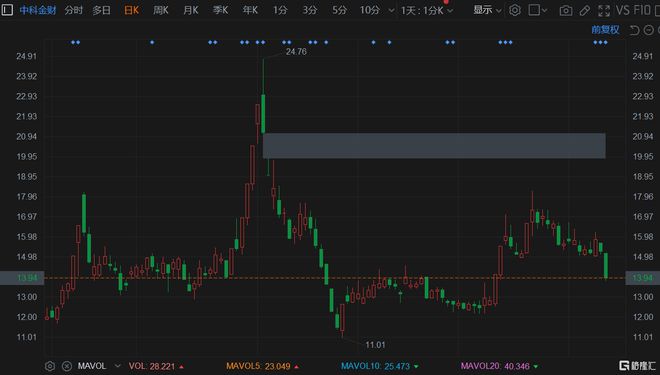Click the zoom-out minus circle icon

(649, 30)
